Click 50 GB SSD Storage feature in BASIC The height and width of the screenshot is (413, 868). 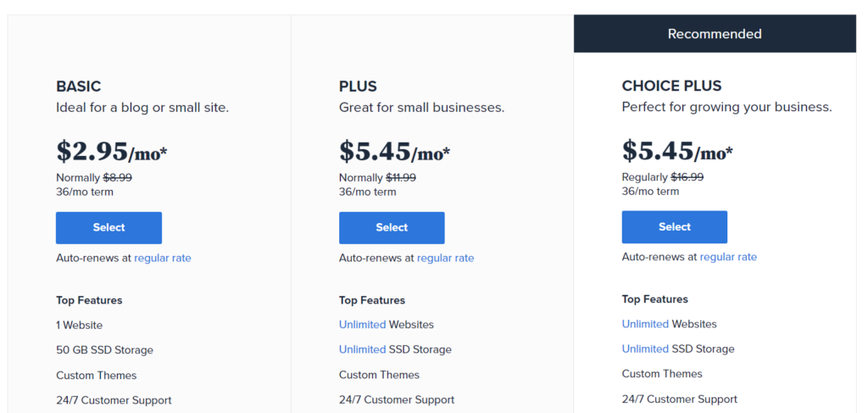[104, 350]
